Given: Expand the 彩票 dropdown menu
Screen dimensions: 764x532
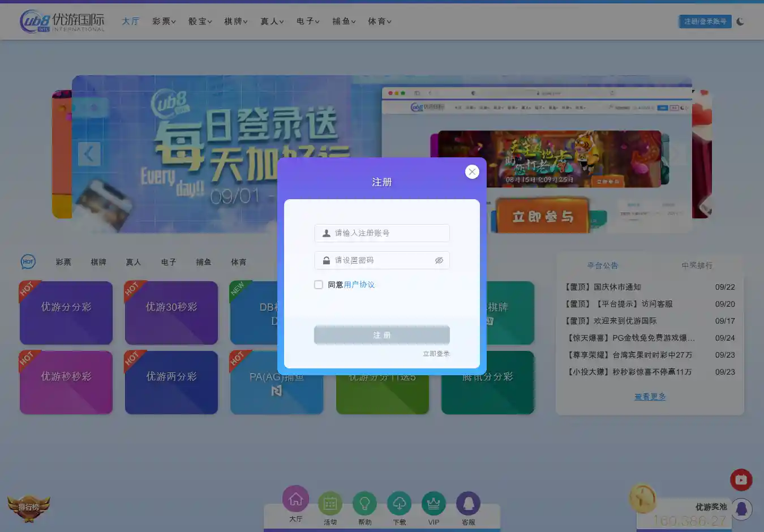Looking at the screenshot, I should coord(164,22).
